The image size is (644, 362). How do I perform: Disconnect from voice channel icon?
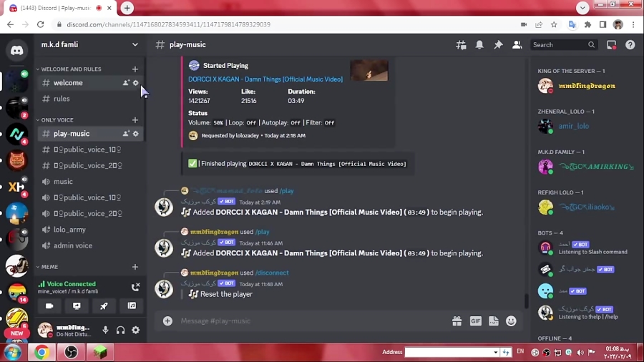pos(135,287)
